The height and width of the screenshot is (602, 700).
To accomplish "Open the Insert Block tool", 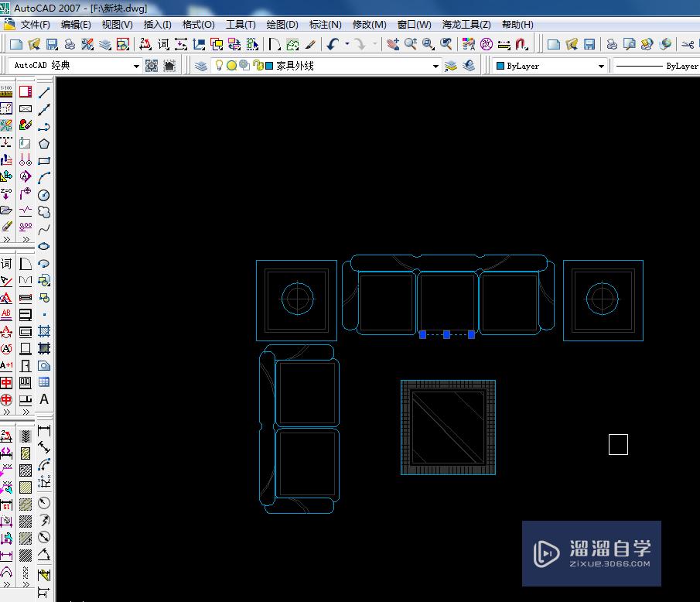I will (x=44, y=279).
